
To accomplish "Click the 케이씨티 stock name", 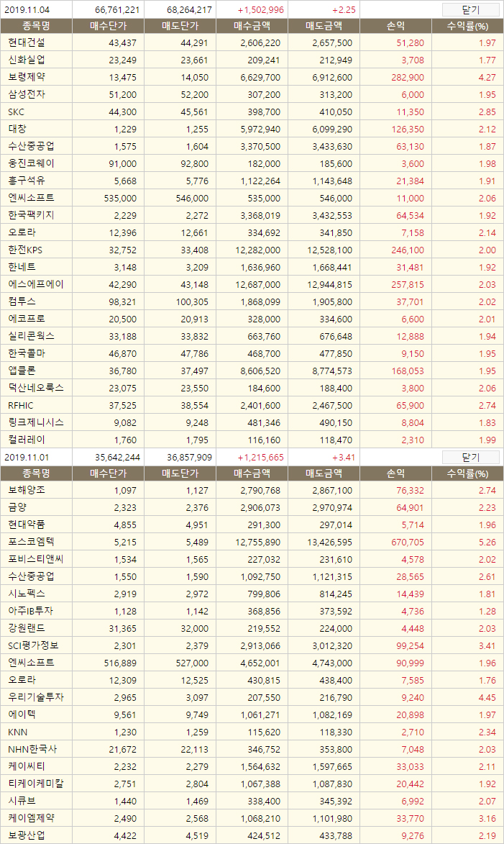I will point(27,766).
